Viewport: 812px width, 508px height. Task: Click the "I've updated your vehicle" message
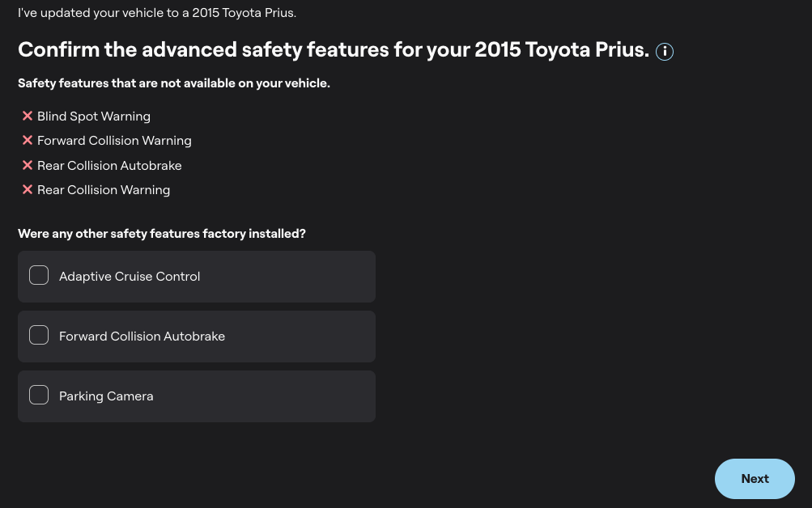157,13
